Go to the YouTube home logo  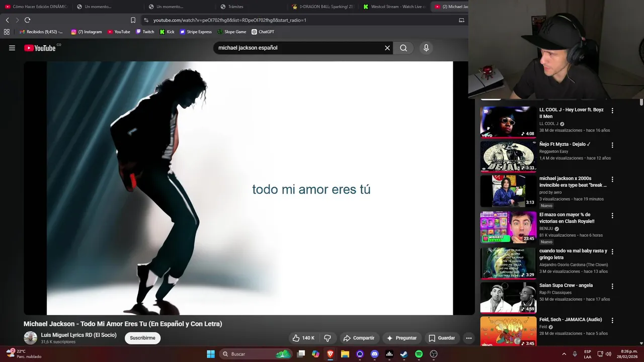[40, 48]
